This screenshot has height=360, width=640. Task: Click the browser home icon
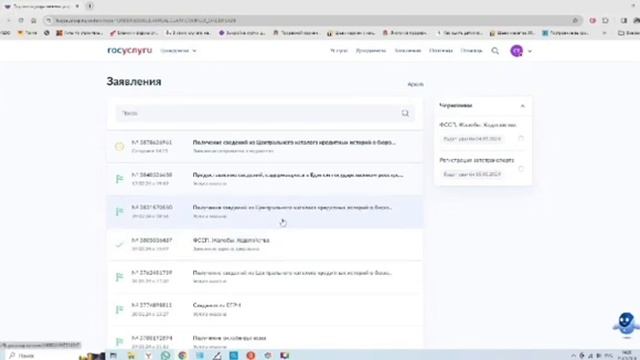[33, 20]
